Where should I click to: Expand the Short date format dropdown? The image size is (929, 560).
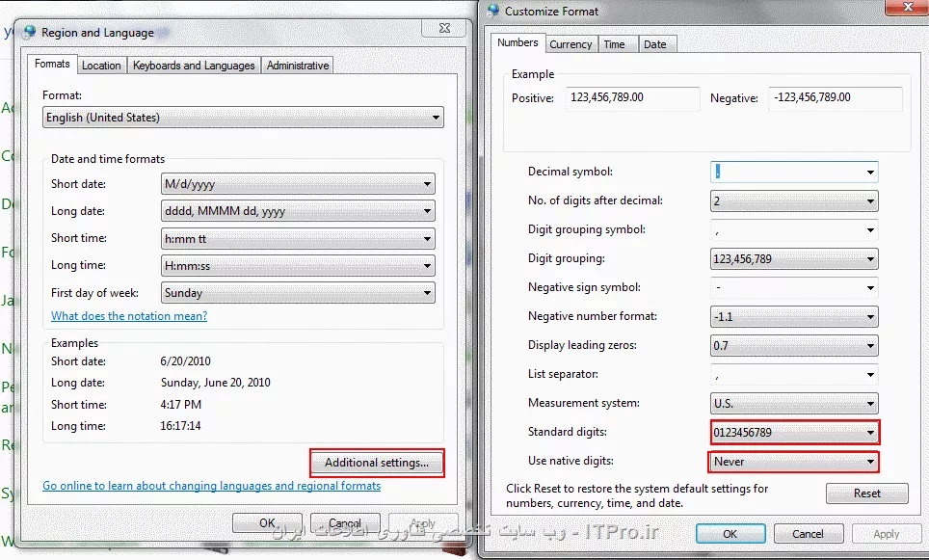click(298, 184)
